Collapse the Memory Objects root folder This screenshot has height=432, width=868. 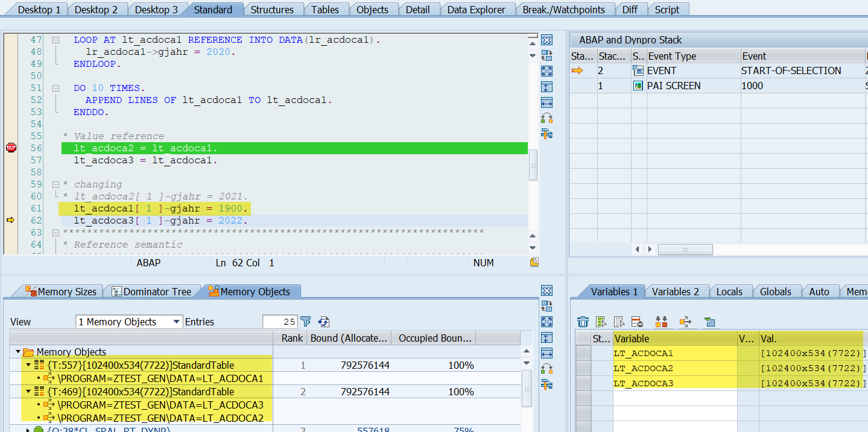[17, 350]
